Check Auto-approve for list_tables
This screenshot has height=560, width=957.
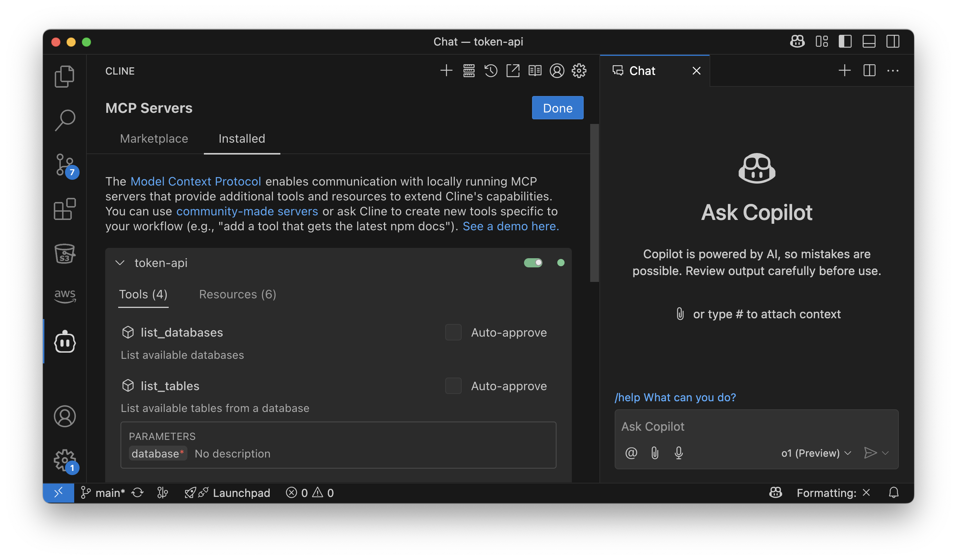[x=453, y=386]
